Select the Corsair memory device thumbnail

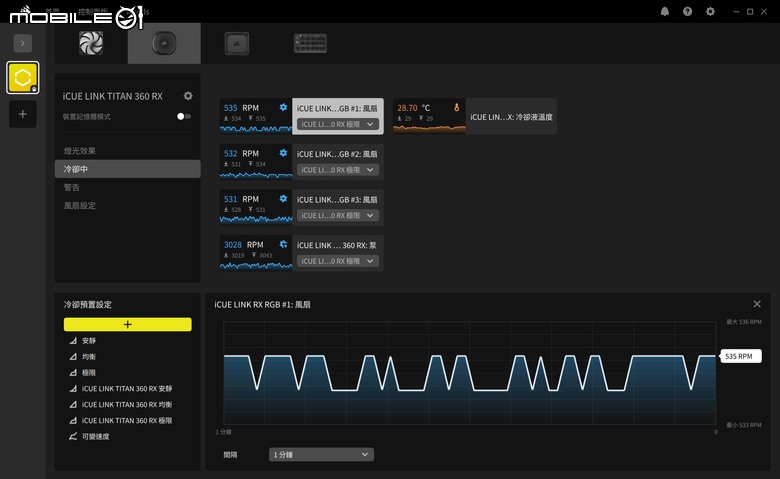237,43
